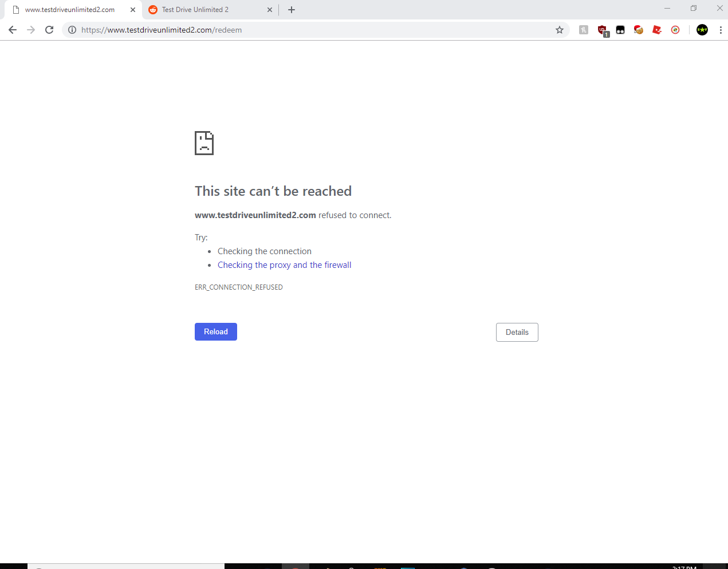Open the Details button
Image resolution: width=728 pixels, height=569 pixels.
(x=517, y=333)
